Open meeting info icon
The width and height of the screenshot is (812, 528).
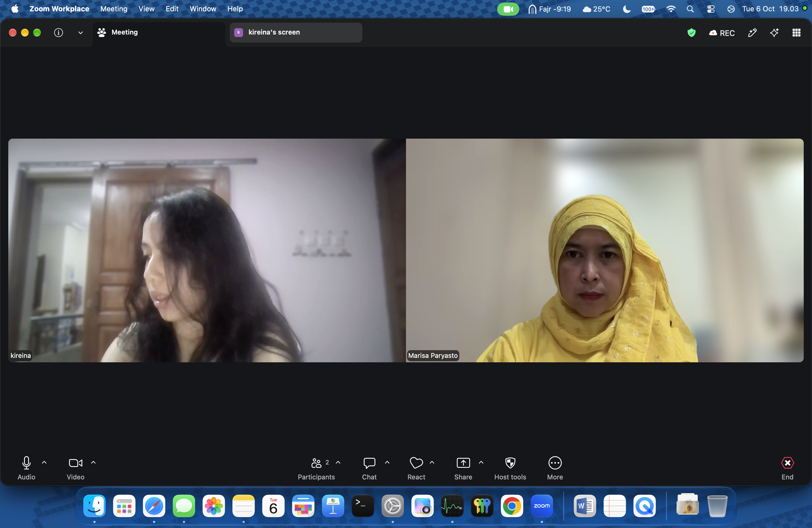[x=58, y=32]
